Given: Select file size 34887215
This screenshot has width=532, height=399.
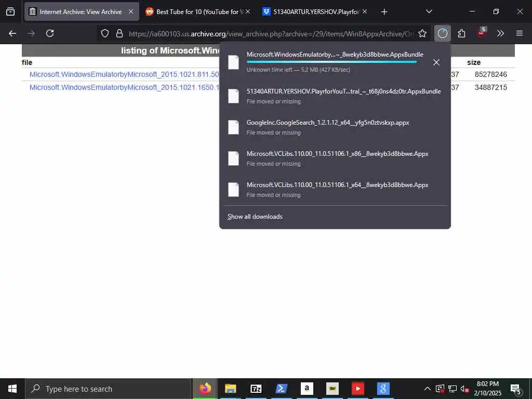Looking at the screenshot, I should (490, 87).
